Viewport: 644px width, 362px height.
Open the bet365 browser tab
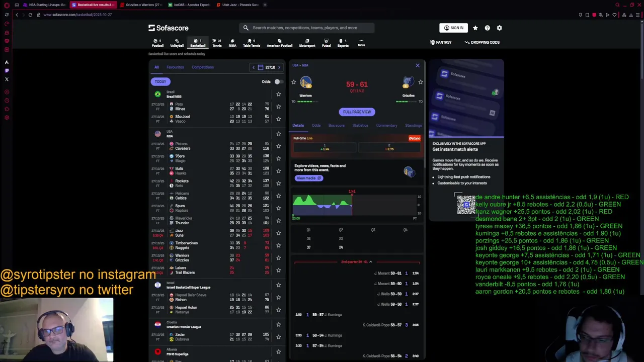188,5
